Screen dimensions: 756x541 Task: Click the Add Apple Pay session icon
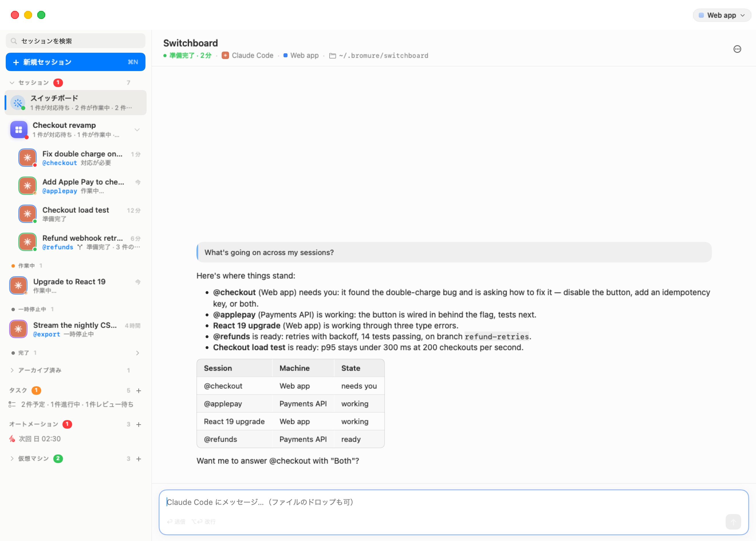(x=27, y=186)
